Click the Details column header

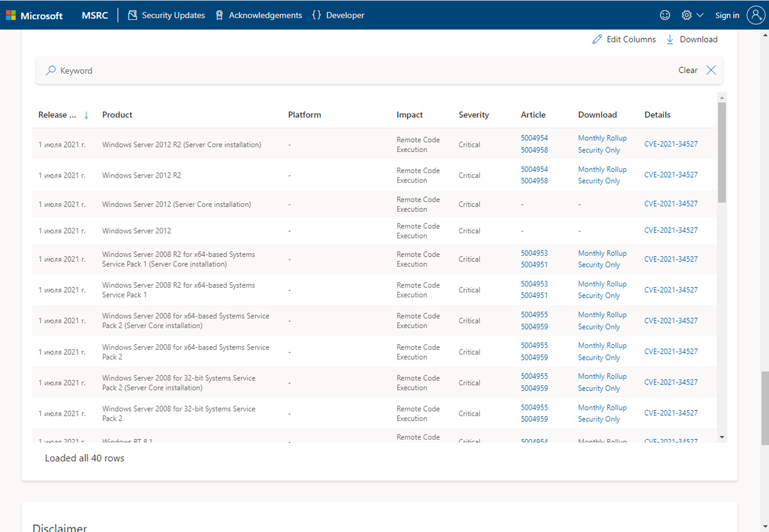(x=657, y=115)
